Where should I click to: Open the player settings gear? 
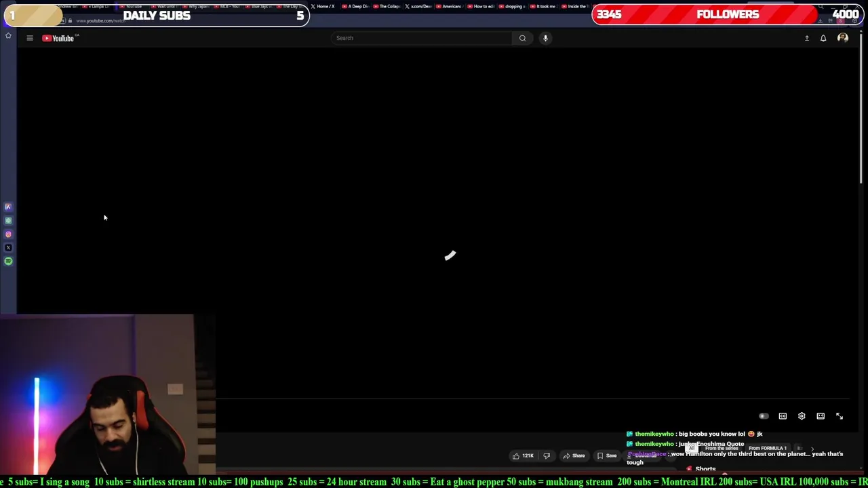pos(802,416)
